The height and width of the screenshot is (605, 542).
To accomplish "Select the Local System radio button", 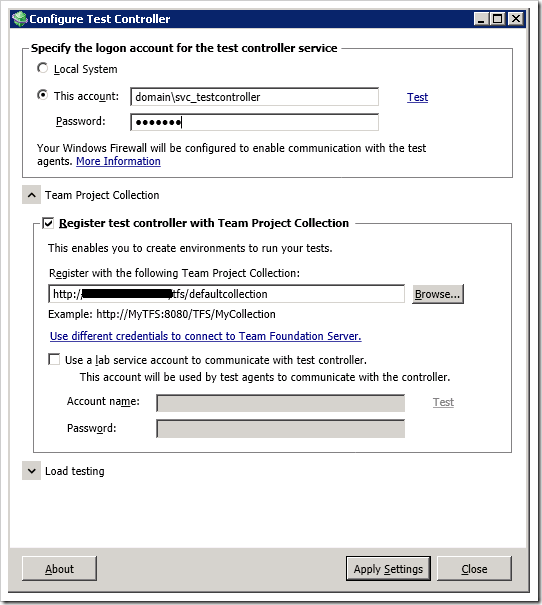I will (x=42, y=68).
